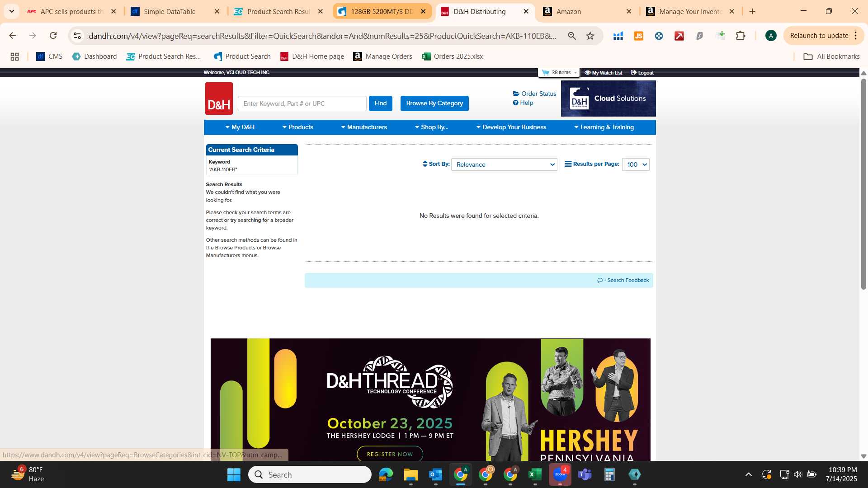Open My Watch List
868x488 pixels.
tap(603, 73)
